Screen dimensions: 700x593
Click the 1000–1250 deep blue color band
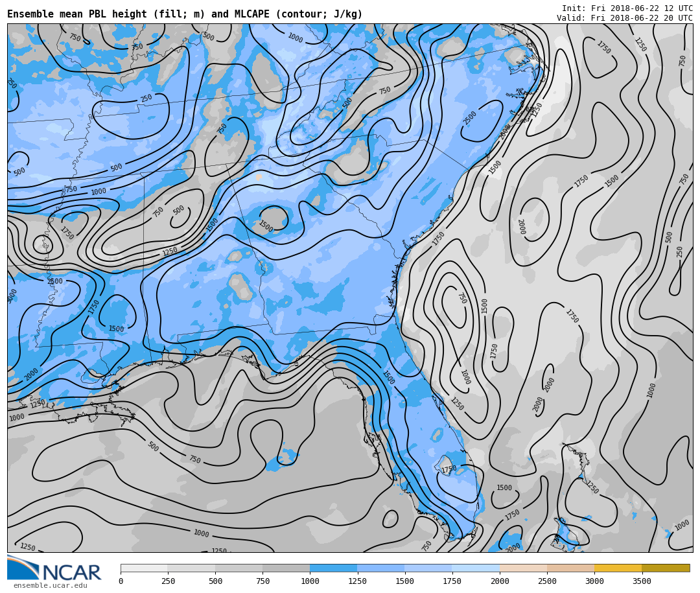pyautogui.click(x=334, y=568)
